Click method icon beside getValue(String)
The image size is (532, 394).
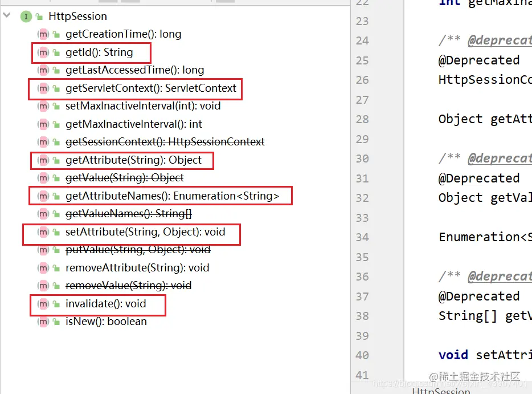[x=43, y=178]
